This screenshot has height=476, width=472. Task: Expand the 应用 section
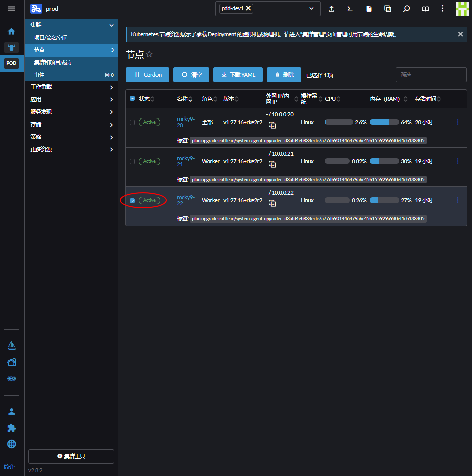click(71, 99)
